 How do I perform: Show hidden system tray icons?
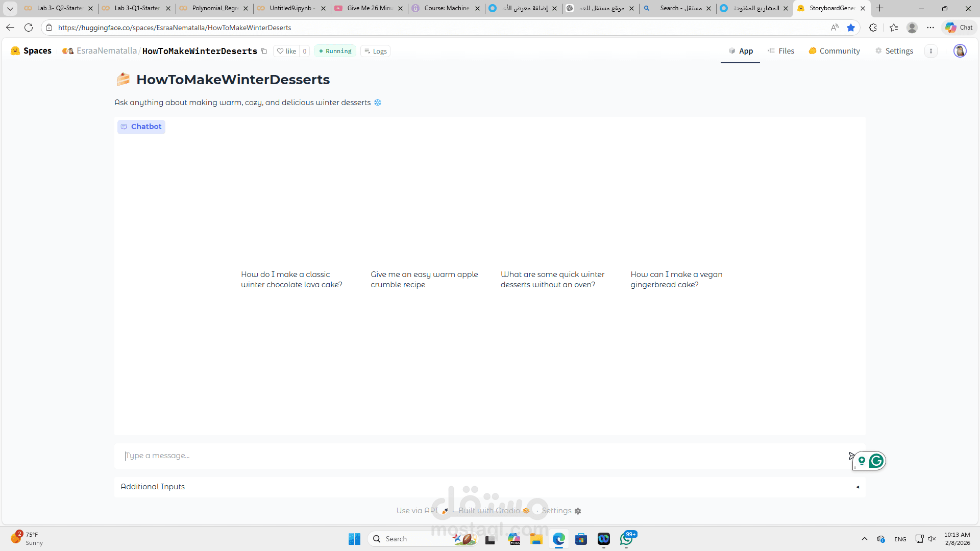tap(865, 539)
